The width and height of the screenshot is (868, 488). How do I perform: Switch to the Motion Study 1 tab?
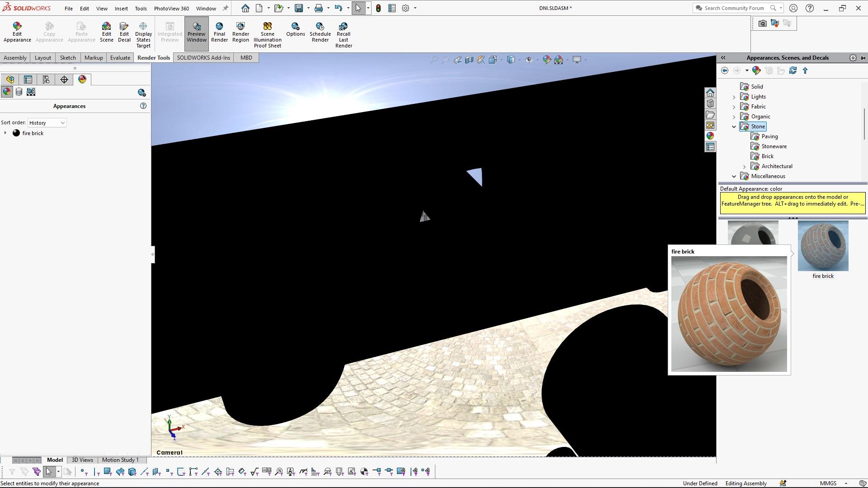point(120,460)
